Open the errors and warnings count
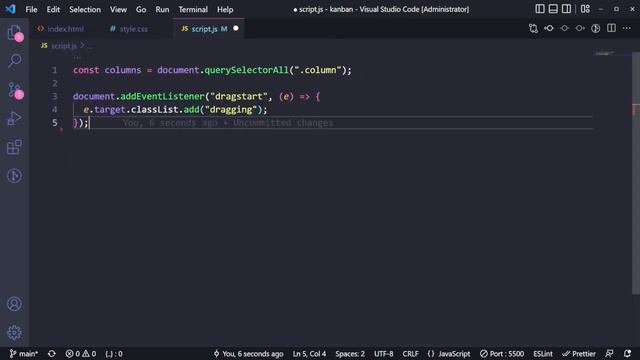The image size is (640, 360). point(80,354)
